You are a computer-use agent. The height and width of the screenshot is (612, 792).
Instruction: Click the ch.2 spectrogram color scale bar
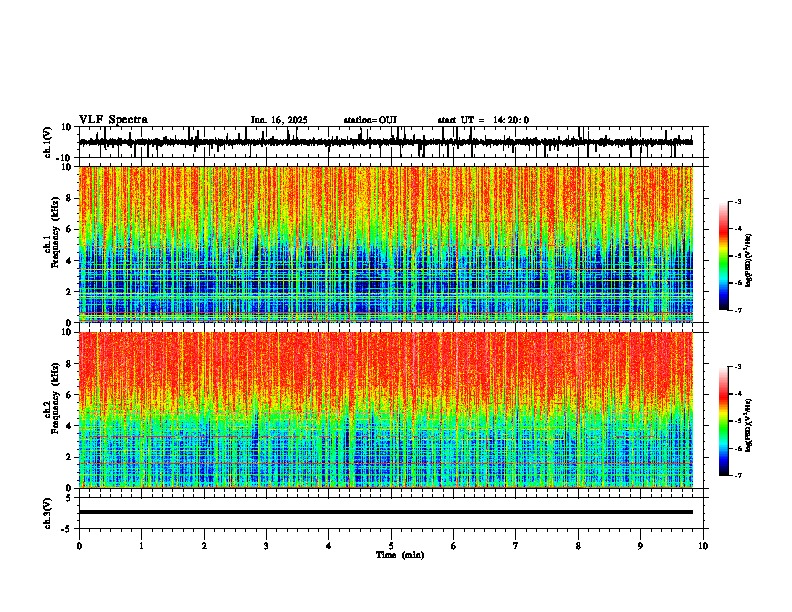pos(723,421)
